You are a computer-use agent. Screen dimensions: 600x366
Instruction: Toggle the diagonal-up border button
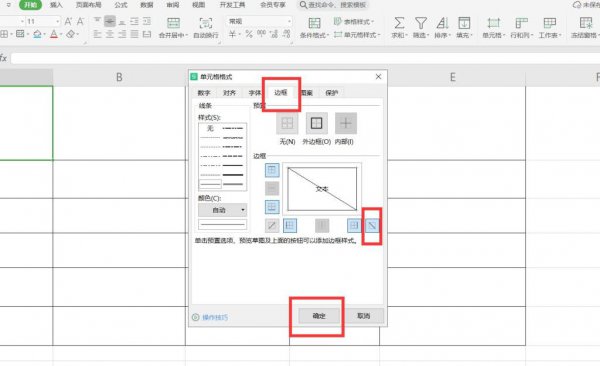coord(272,225)
